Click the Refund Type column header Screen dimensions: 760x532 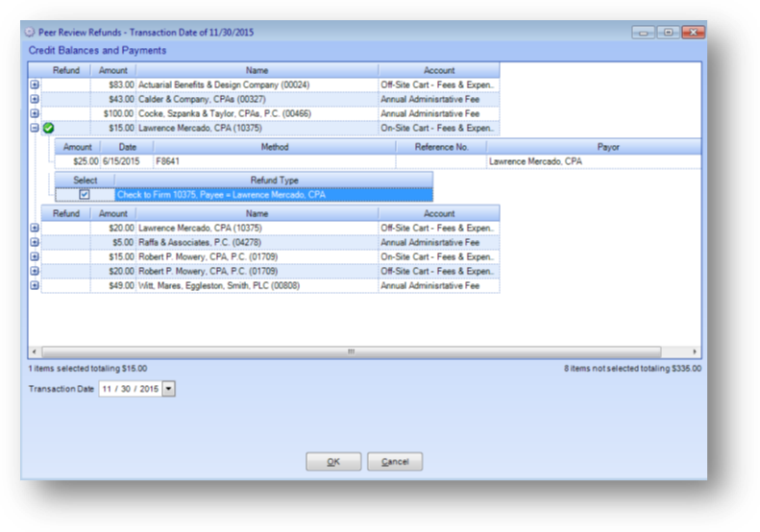(275, 180)
